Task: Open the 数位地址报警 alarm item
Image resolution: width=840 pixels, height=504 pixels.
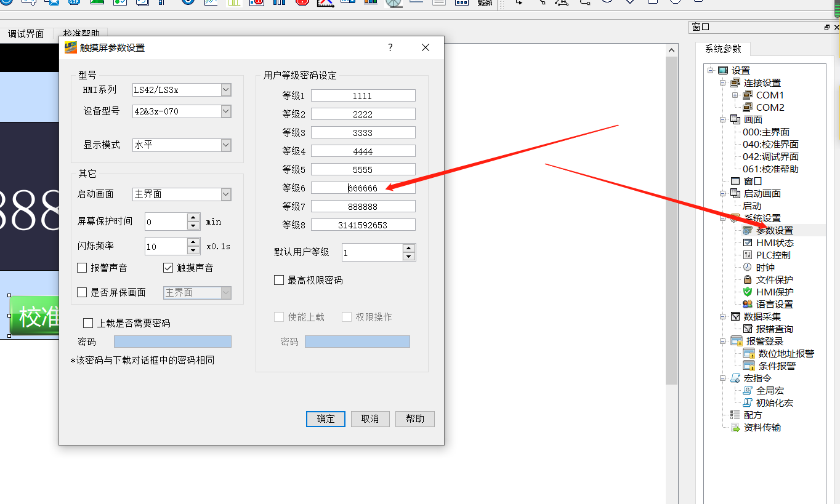Action: tap(786, 354)
